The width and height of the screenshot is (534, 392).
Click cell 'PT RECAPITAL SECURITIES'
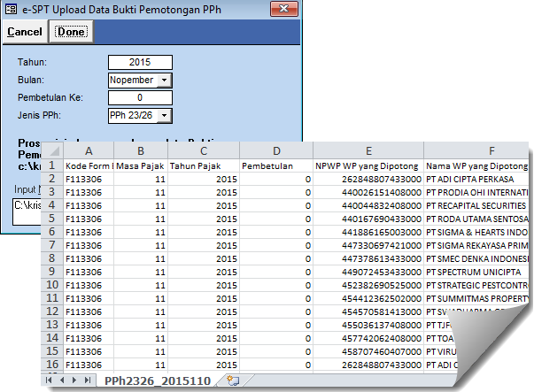[x=476, y=205]
